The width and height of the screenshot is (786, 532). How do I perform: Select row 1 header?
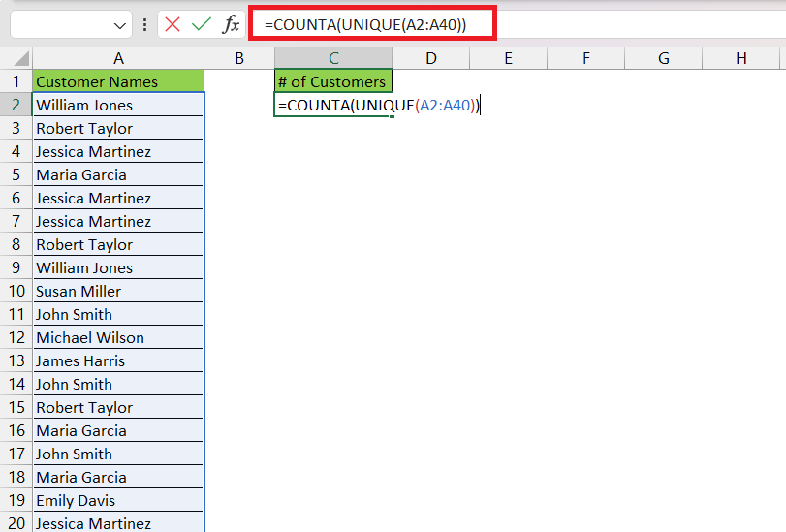pyautogui.click(x=16, y=81)
